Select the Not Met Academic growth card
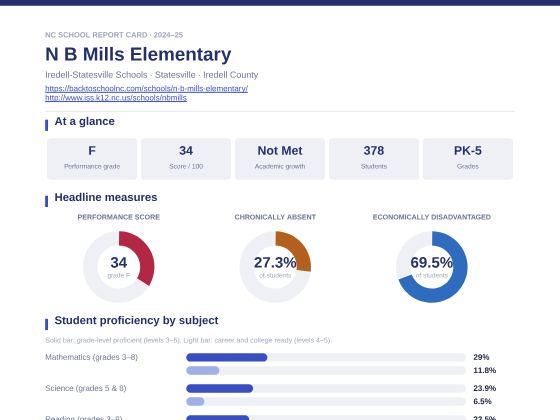This screenshot has height=420, width=560. (280, 159)
